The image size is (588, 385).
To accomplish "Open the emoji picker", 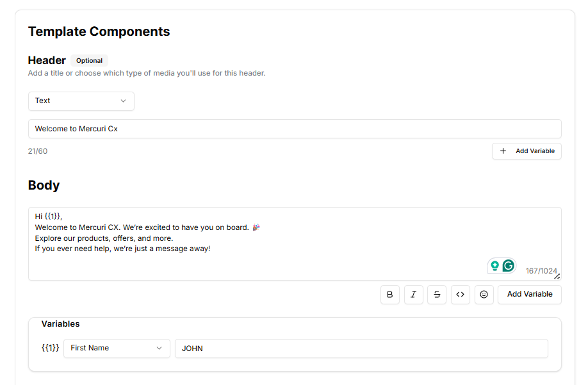I will [x=484, y=295].
